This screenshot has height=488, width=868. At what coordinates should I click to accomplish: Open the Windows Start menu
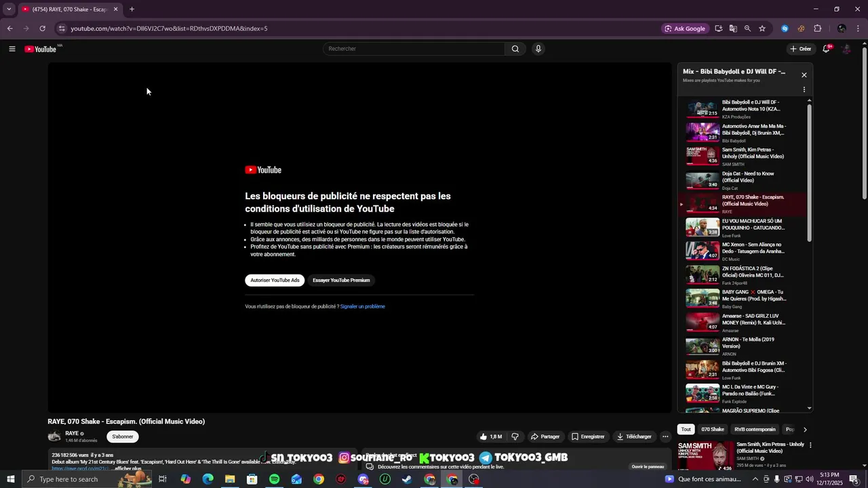[10, 479]
